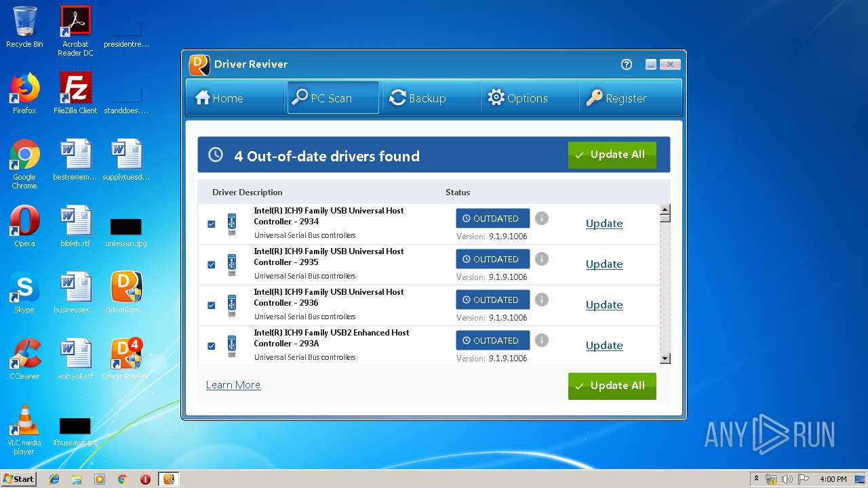Click OUTDATED status badge for Controller - 2936
Screen dimensions: 868x488
pos(493,300)
